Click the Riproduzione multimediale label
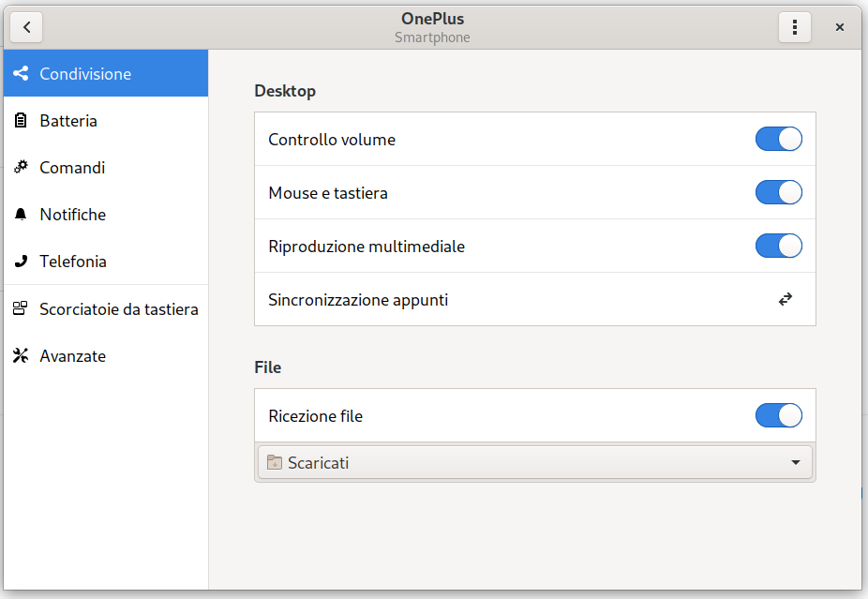The image size is (868, 599). pyautogui.click(x=366, y=247)
